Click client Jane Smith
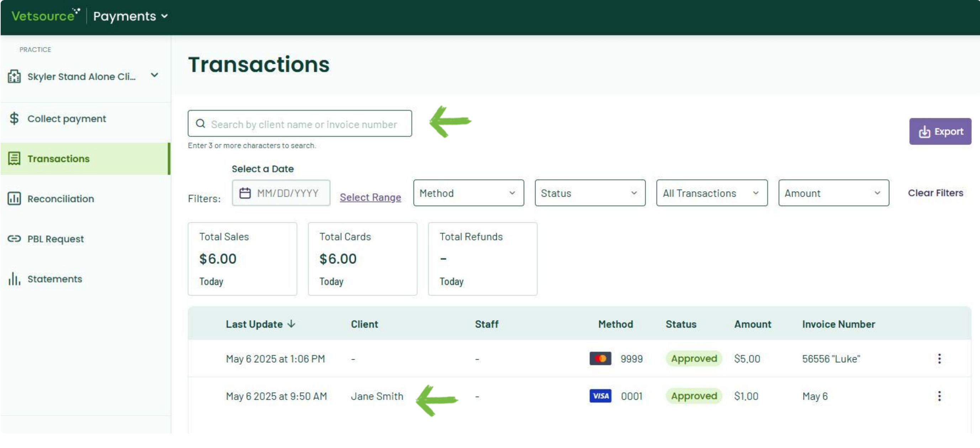Screen dimensions: 980x448 pyautogui.click(x=377, y=396)
